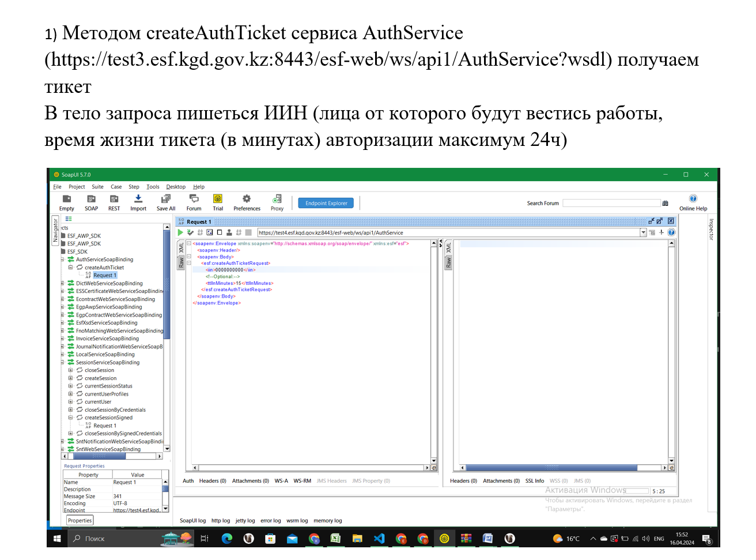
Task: Click the Import project toolbar icon
Action: pyautogui.click(x=138, y=199)
